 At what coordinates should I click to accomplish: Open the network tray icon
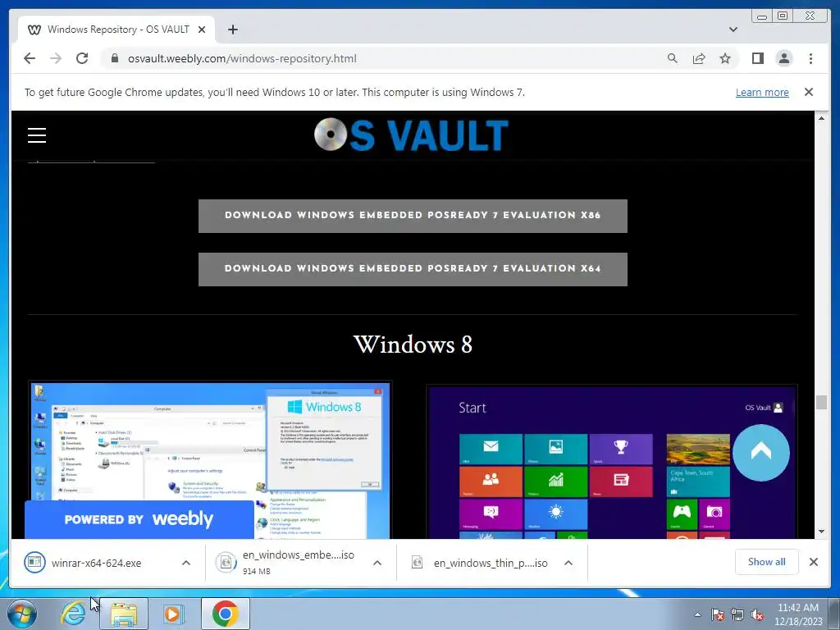(737, 614)
